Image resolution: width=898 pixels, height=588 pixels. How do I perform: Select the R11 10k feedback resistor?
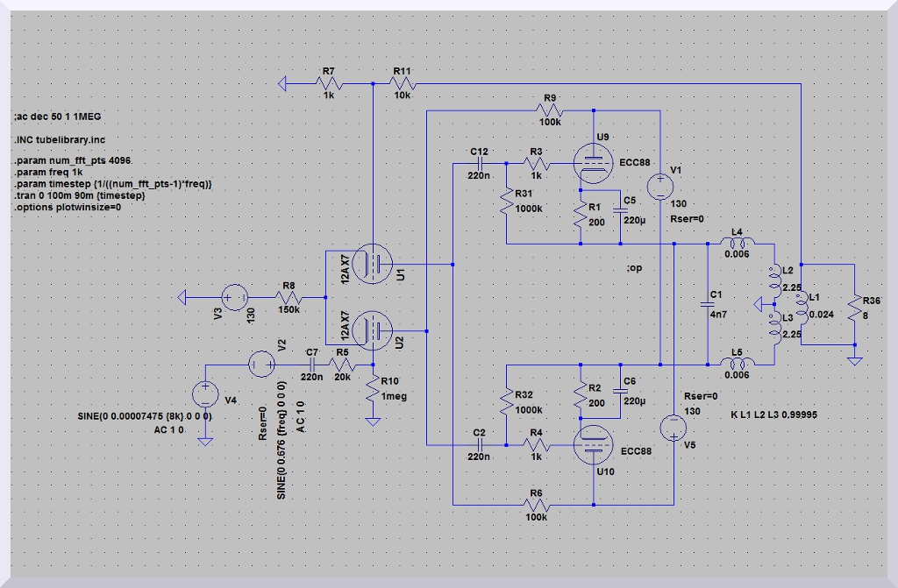(x=403, y=83)
